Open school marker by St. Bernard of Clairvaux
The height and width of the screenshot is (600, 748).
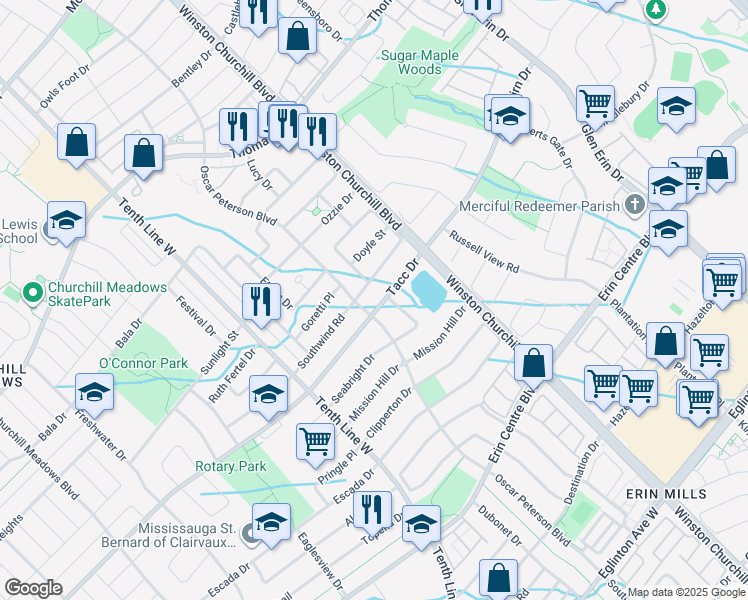point(271,526)
